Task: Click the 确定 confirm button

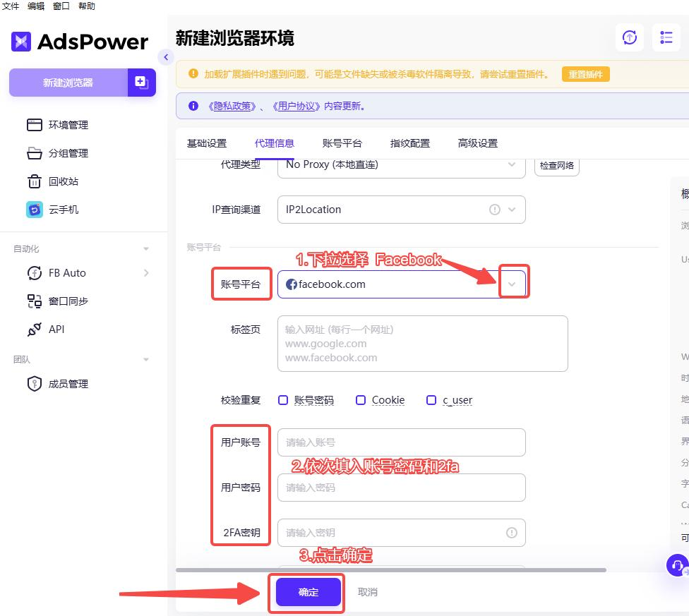Action: coord(308,592)
